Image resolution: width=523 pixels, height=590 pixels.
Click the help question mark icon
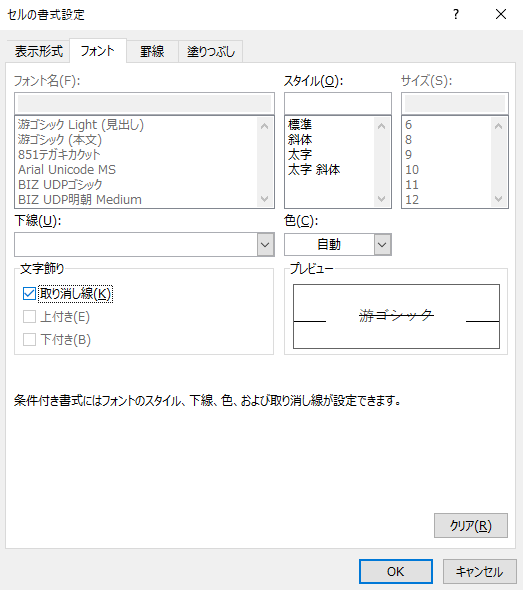coord(456,14)
